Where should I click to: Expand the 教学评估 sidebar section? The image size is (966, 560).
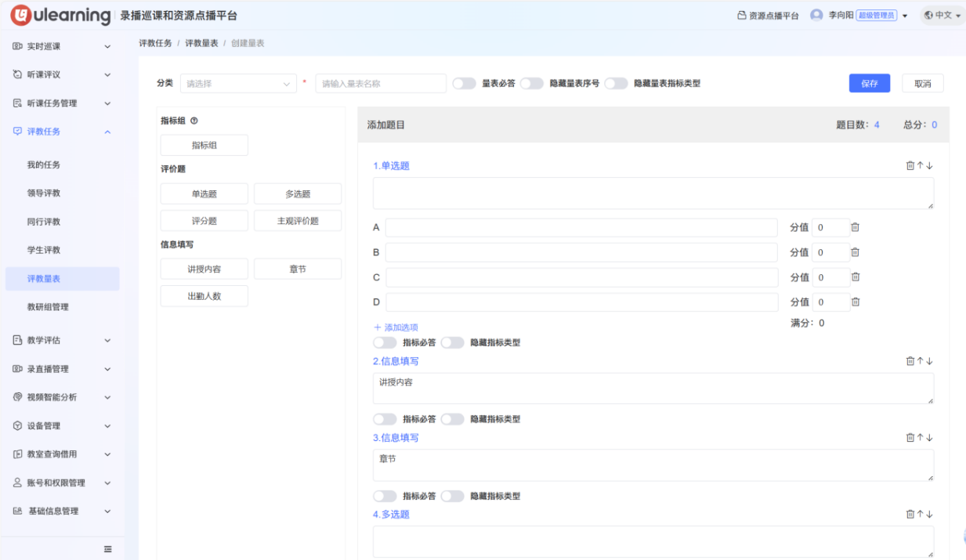(61, 341)
